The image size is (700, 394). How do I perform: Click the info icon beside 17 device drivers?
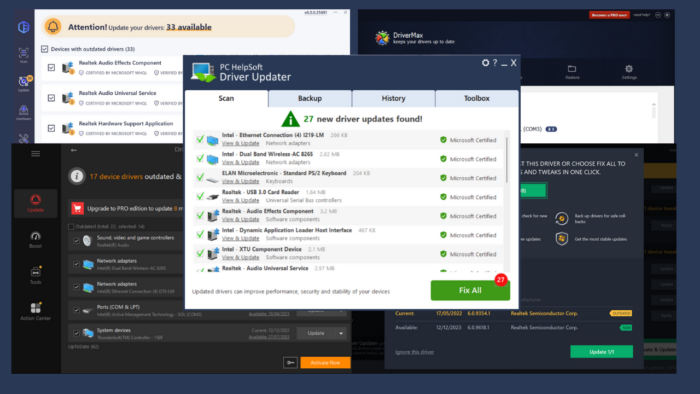pyautogui.click(x=76, y=176)
